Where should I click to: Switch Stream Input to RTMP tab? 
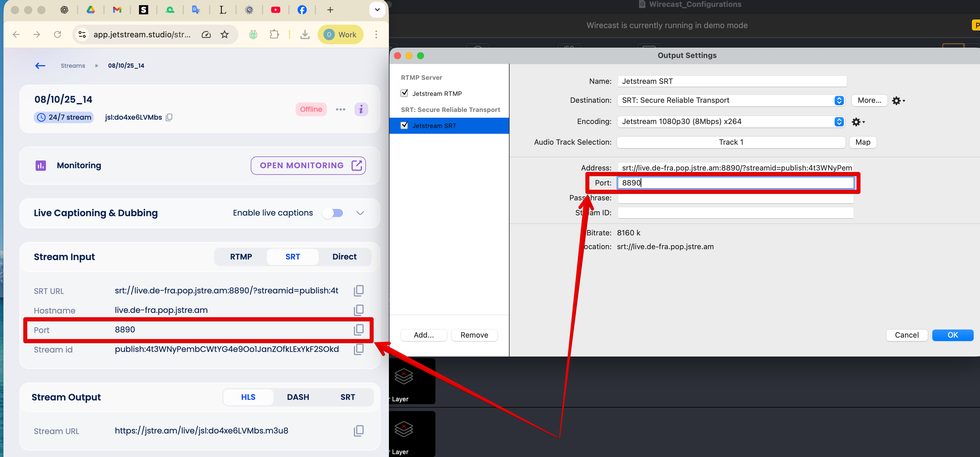point(241,257)
